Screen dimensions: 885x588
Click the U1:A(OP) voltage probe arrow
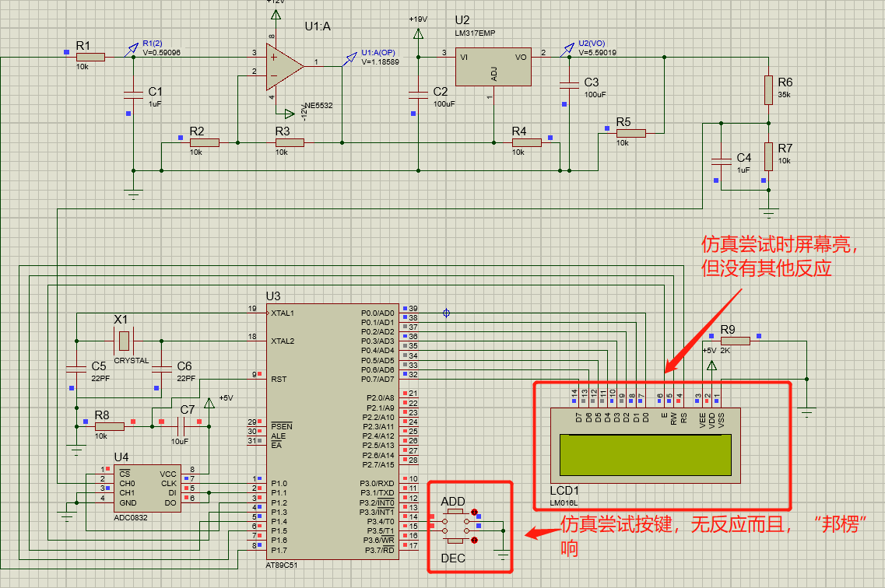(x=350, y=58)
